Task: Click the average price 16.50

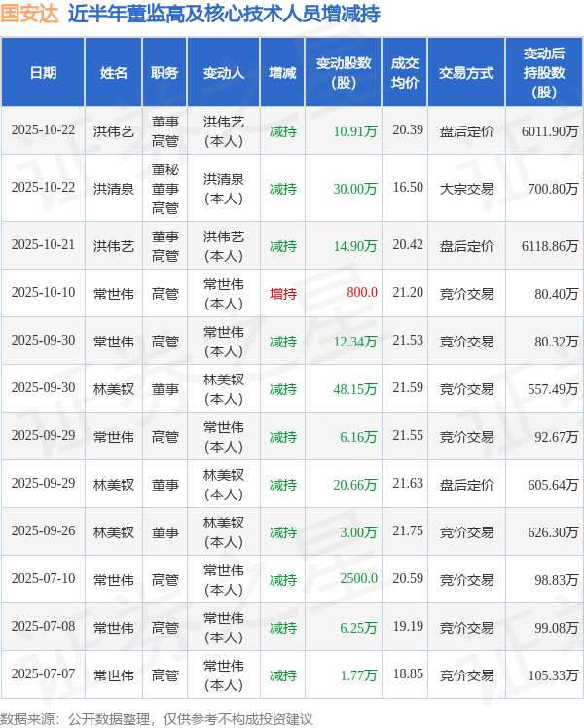Action: pyautogui.click(x=408, y=188)
